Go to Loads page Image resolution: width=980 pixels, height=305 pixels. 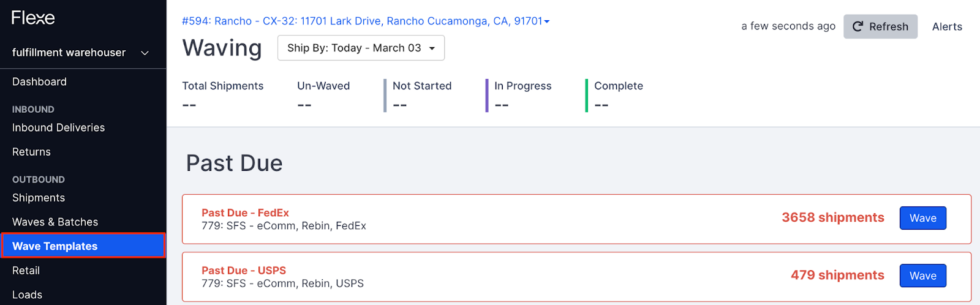point(27,295)
